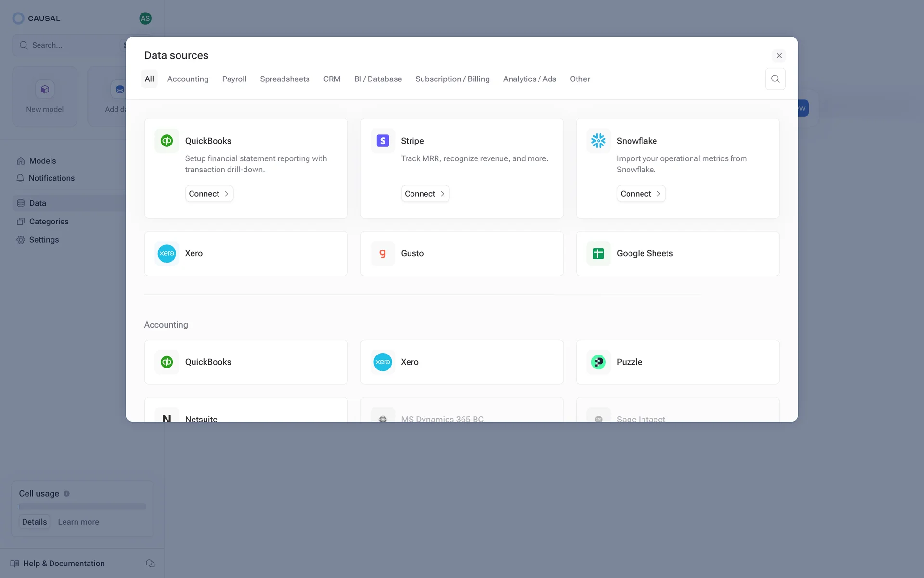Click the Details button under Cell usage

click(x=34, y=522)
